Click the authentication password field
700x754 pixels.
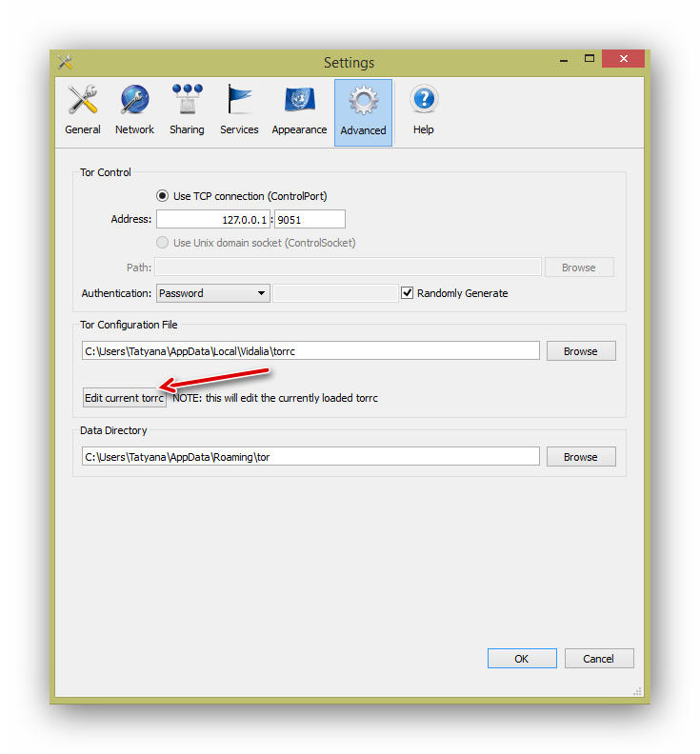(x=335, y=293)
